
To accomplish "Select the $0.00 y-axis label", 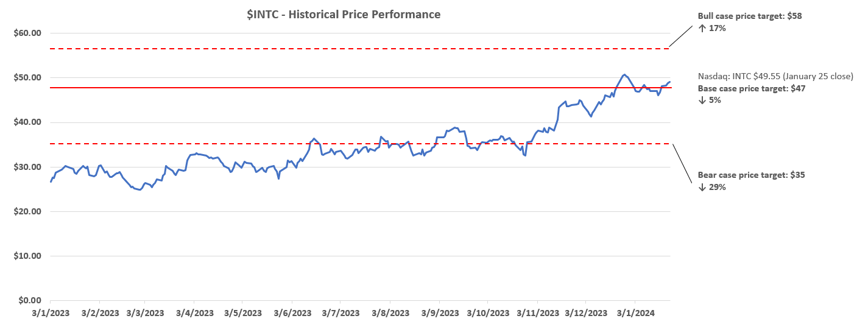I will point(29,301).
